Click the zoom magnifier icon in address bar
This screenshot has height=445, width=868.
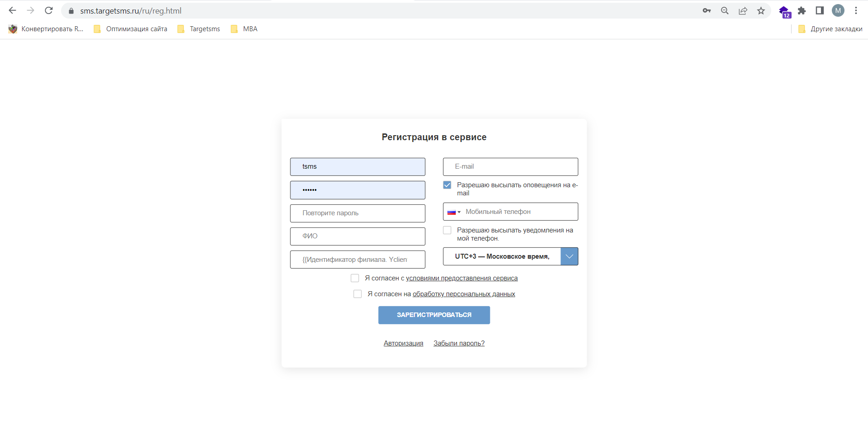pyautogui.click(x=725, y=10)
